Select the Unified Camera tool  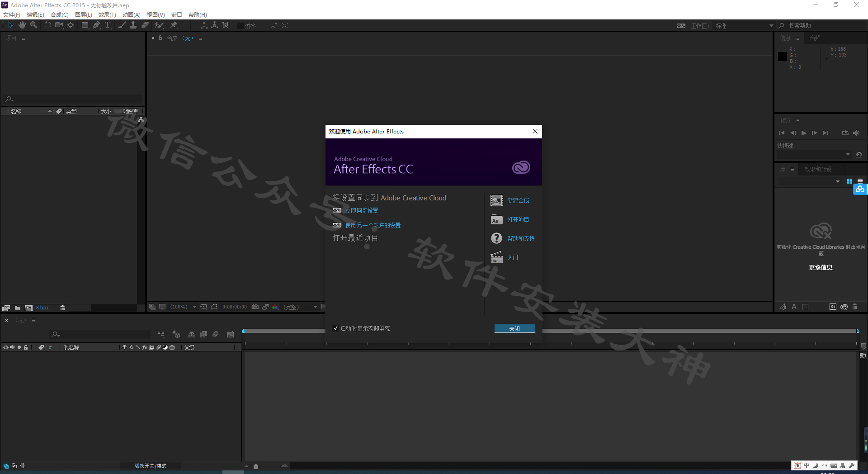pos(59,25)
